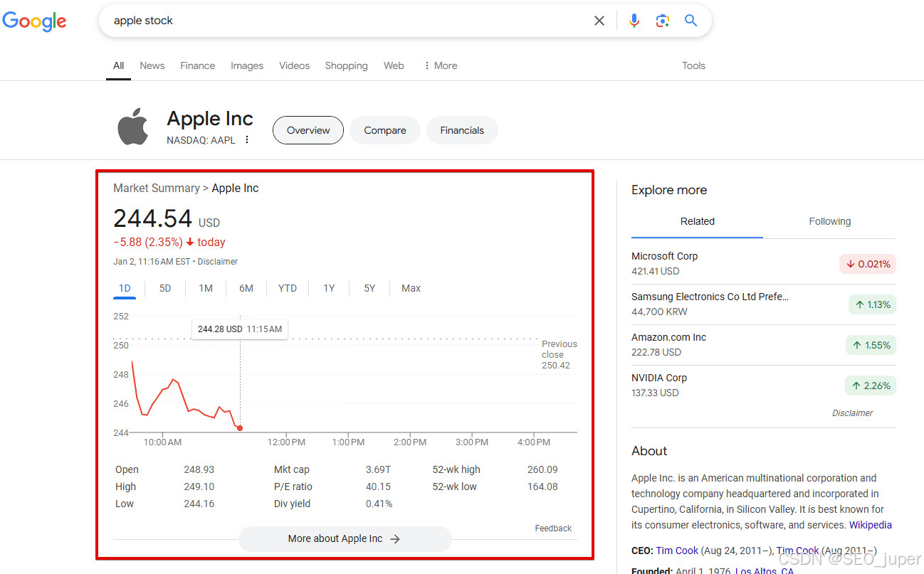Viewport: 924px width, 574px height.
Task: Open the Wikipedia link in About
Action: pos(870,525)
